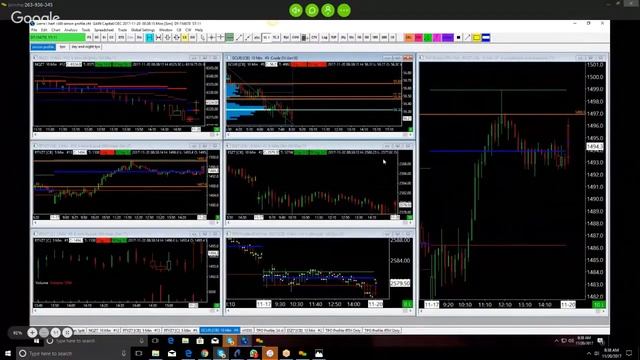Click the 1:1 zoom overlay button
The height and width of the screenshot is (360, 640).
coord(56,333)
